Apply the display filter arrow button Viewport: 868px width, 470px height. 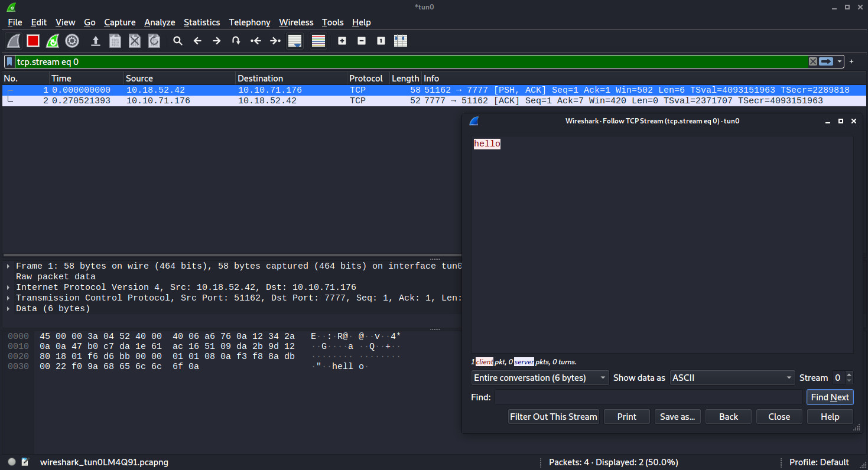point(826,61)
